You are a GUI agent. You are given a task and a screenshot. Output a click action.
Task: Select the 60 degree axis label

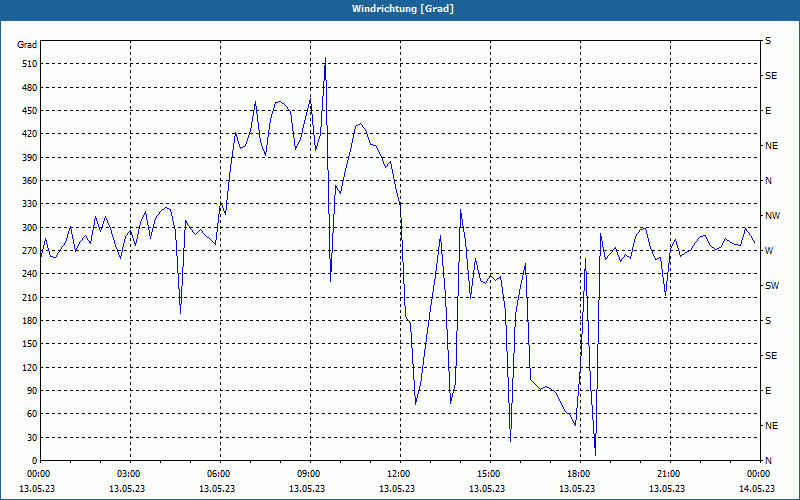click(x=33, y=414)
